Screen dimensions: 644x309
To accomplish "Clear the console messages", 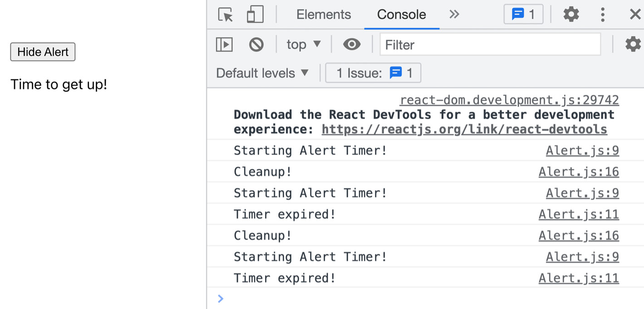I will (x=256, y=44).
